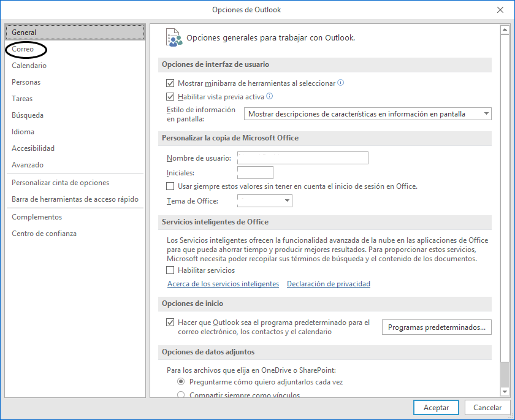The image size is (515, 420).
Task: Uncheck Outlook as default program checkbox
Action: [170, 323]
